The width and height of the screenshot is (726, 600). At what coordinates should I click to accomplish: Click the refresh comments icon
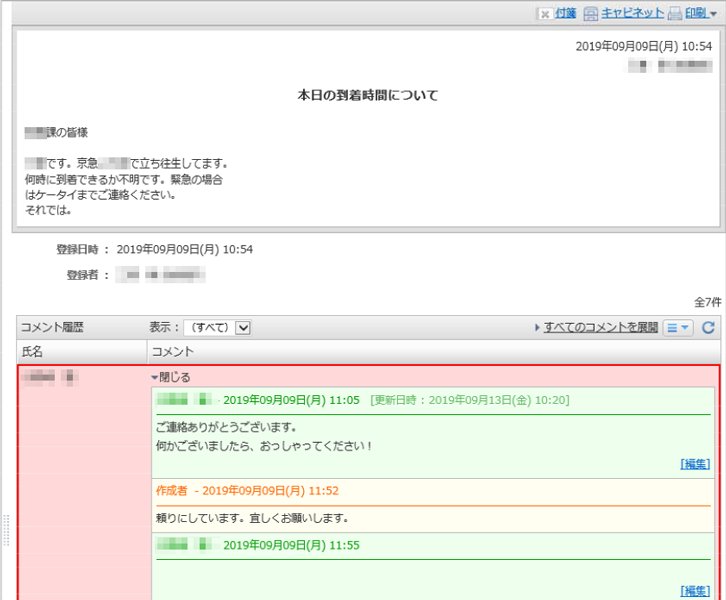(709, 327)
